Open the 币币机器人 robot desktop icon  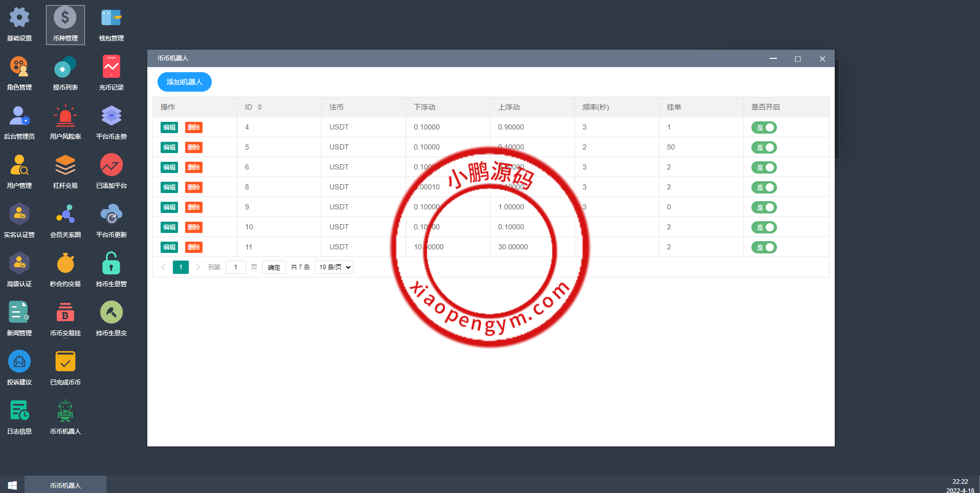click(65, 412)
